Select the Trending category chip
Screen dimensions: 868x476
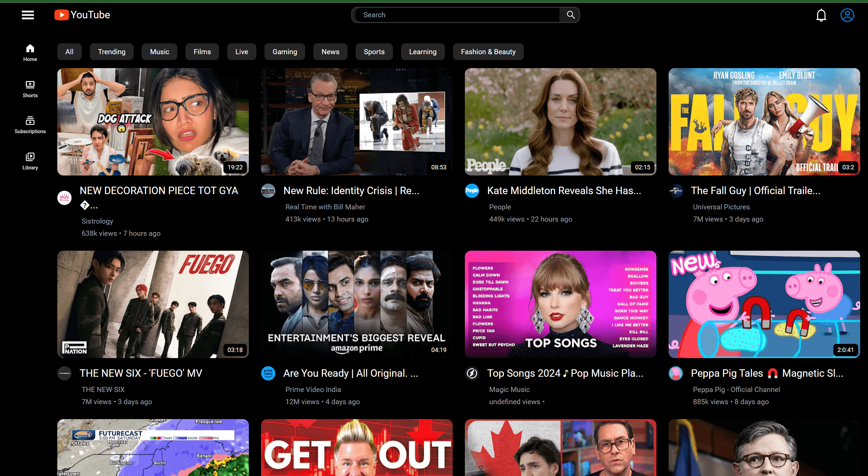point(112,52)
